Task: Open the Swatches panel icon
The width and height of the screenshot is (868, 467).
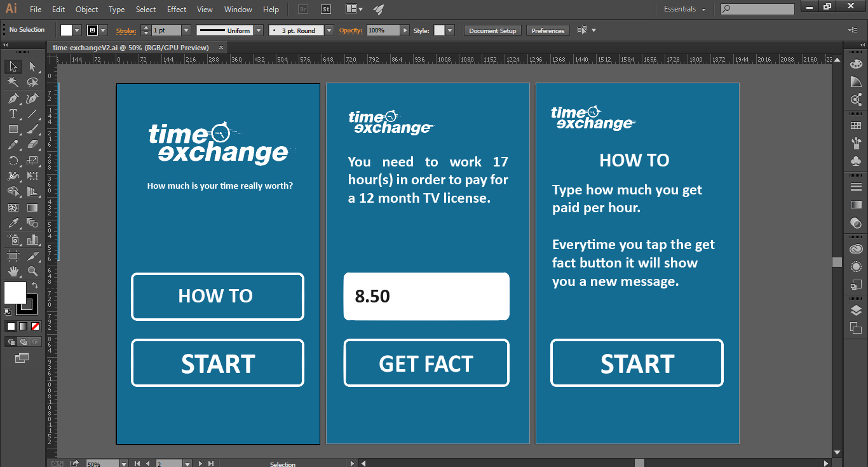Action: point(856,126)
